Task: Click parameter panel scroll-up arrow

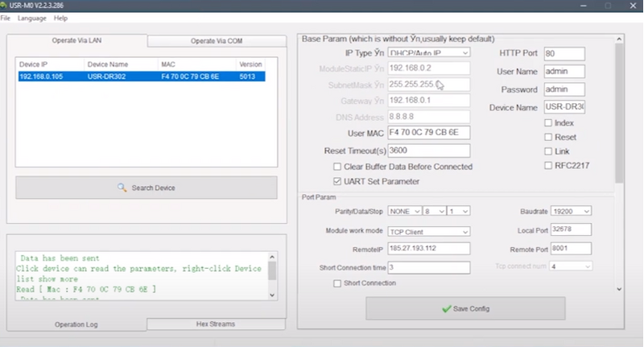Action: point(619,39)
